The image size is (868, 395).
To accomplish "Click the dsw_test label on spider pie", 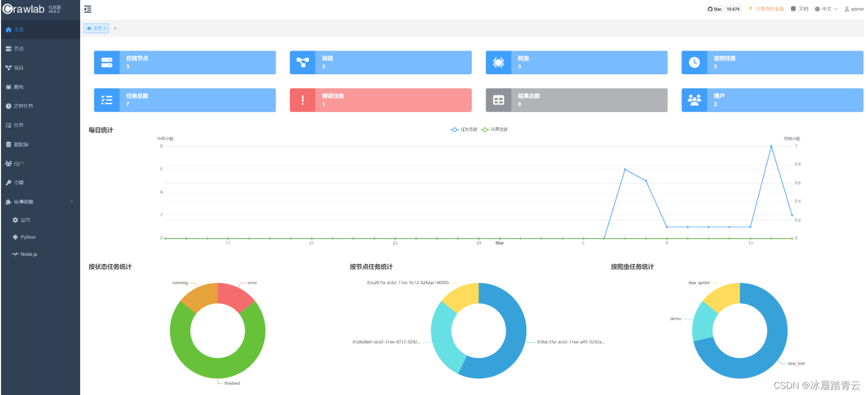I will point(796,364).
